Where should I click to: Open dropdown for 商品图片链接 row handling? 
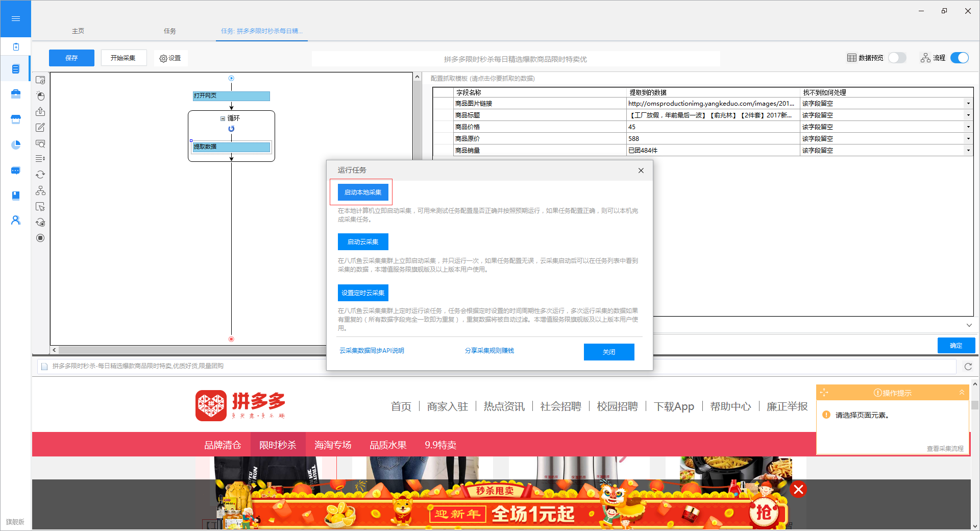coord(968,104)
